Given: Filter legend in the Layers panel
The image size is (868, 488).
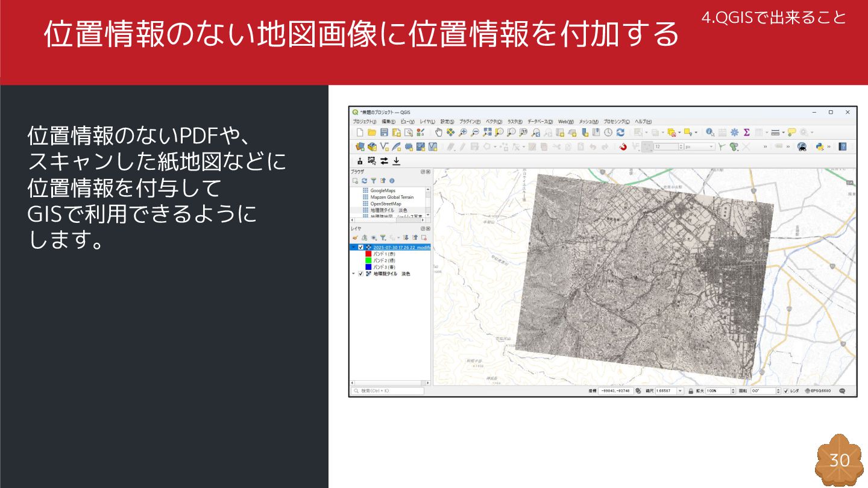Looking at the screenshot, I should point(382,237).
